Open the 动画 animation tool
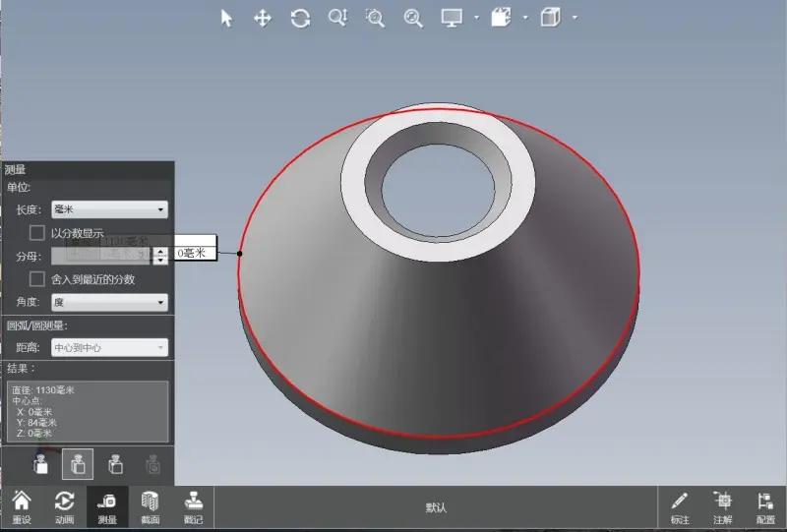This screenshot has height=532, width=787. [x=64, y=507]
